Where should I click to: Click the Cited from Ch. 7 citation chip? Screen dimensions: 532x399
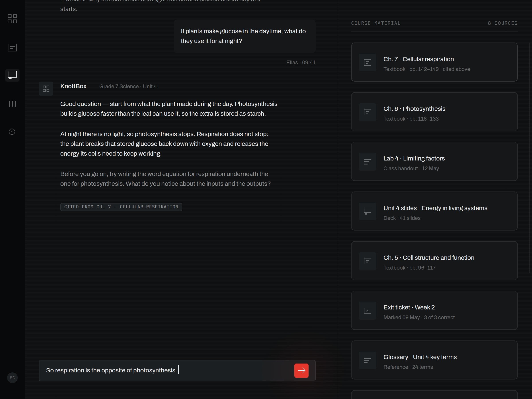click(121, 207)
